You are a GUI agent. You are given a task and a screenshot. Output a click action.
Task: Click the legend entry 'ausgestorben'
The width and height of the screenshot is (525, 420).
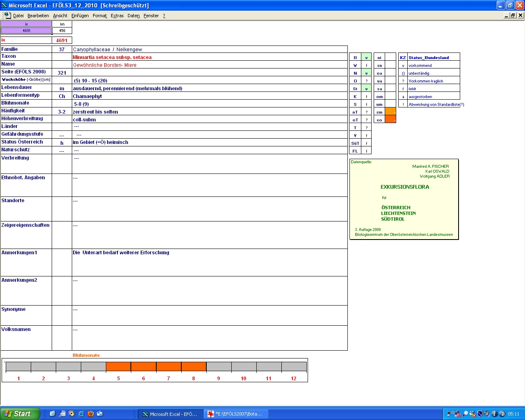[420, 97]
